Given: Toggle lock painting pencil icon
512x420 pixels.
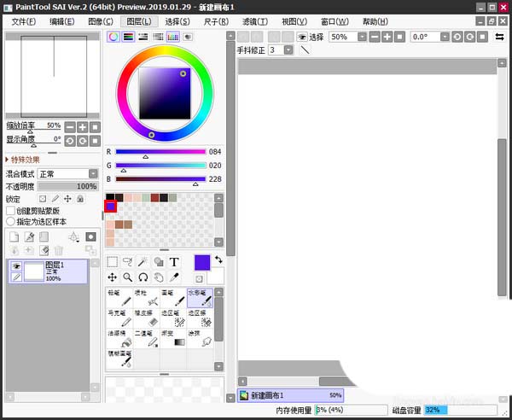Looking at the screenshot, I should [55, 199].
